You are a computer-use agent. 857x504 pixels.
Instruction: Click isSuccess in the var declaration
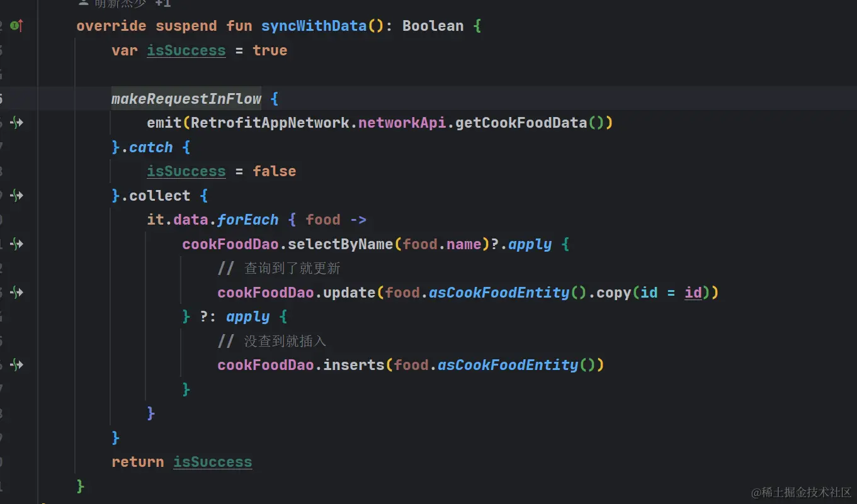coord(186,50)
